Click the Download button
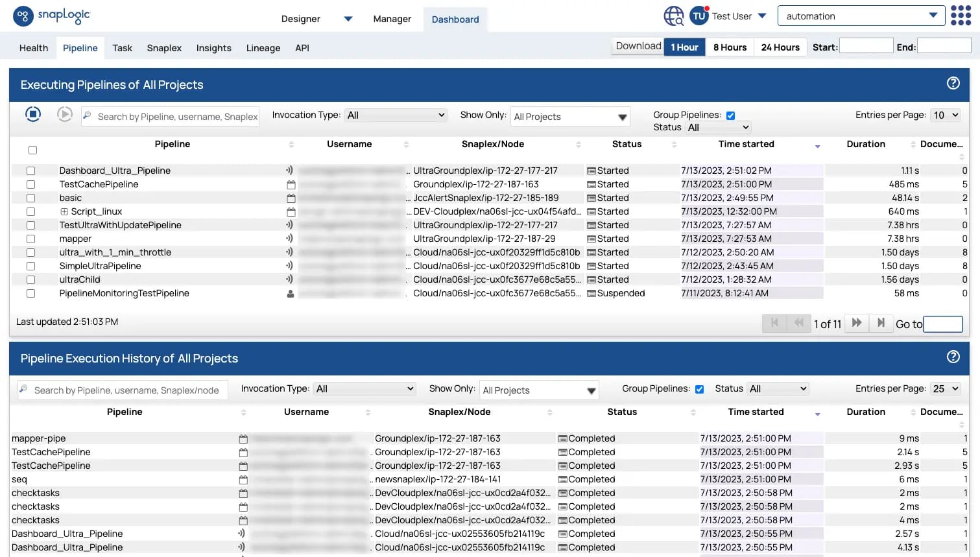980x557 pixels. point(638,46)
